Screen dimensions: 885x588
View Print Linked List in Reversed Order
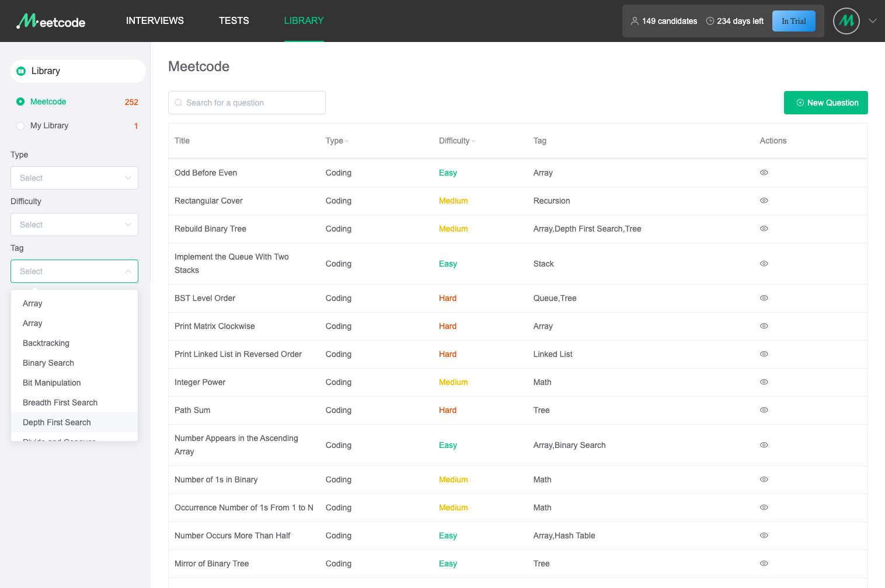(764, 354)
